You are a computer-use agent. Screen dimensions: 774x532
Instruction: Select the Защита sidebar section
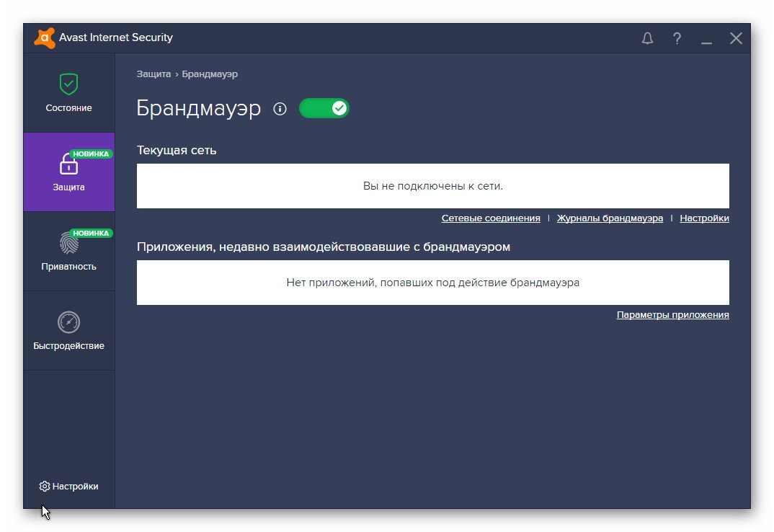tap(68, 172)
